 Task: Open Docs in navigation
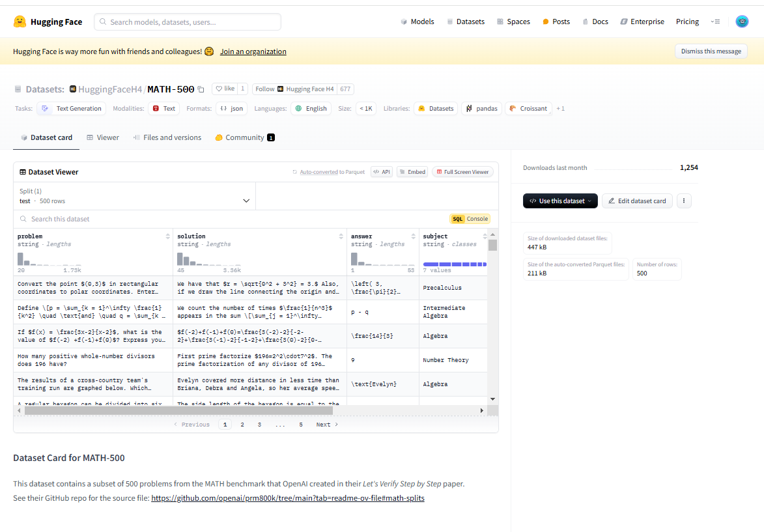(595, 21)
